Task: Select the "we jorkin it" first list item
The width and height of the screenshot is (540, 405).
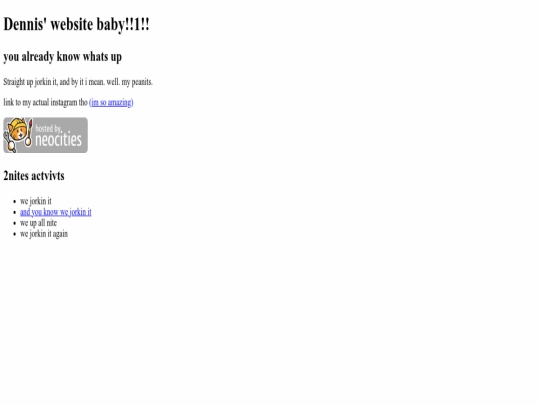Action: point(36,201)
